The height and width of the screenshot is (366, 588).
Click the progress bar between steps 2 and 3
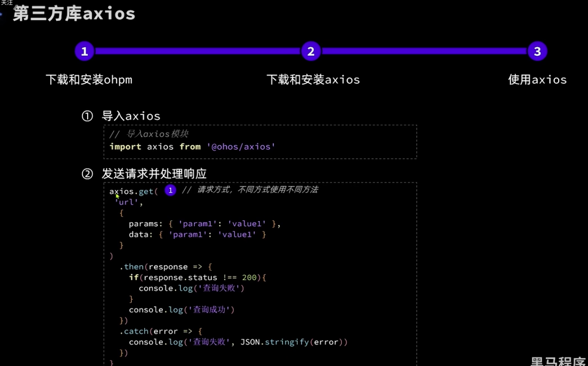(x=424, y=51)
